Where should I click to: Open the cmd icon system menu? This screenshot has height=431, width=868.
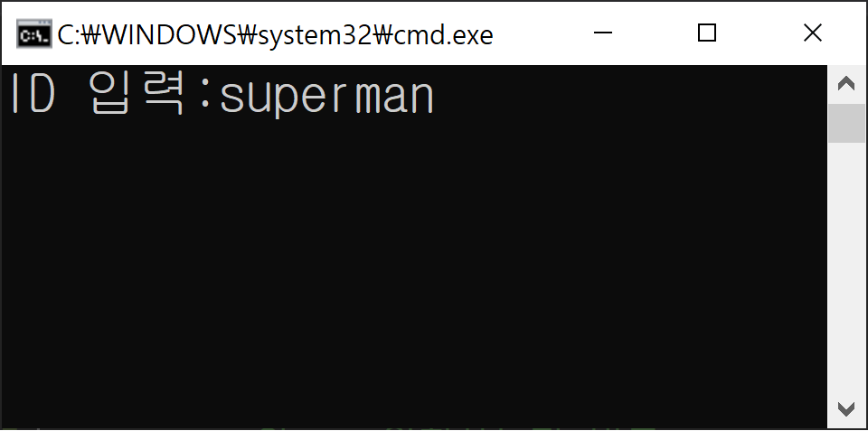click(x=34, y=34)
